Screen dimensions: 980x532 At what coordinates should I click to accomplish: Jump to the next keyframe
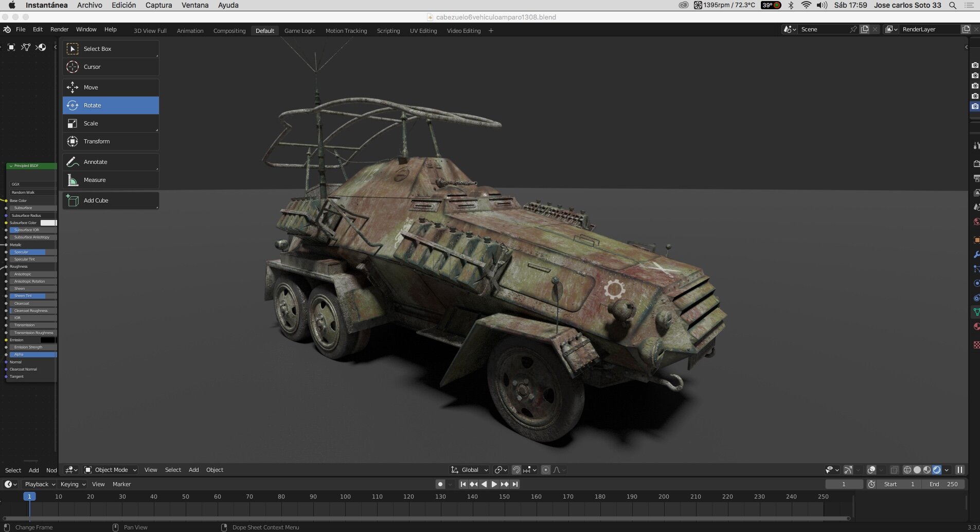505,484
